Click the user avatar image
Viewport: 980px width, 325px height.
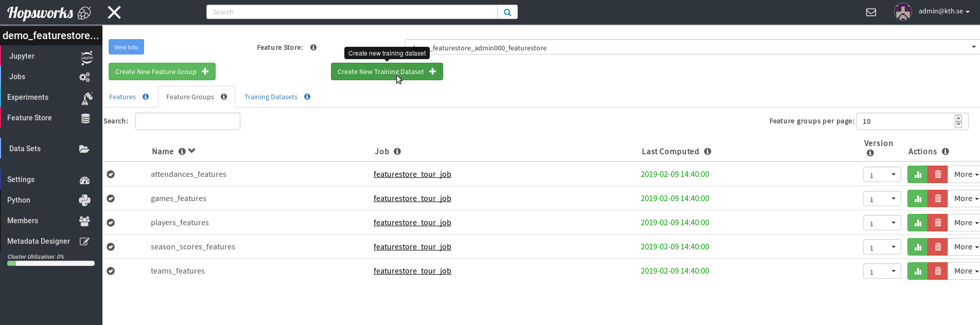point(903,12)
